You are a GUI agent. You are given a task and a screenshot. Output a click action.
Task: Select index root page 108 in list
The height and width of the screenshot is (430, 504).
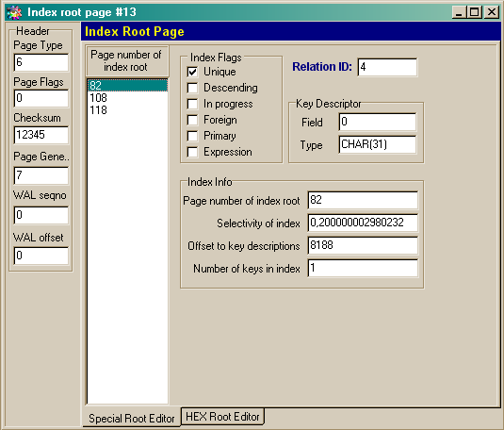[127, 98]
